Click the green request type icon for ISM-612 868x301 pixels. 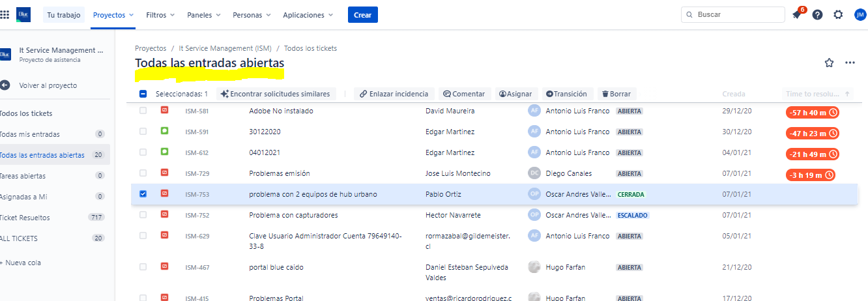(165, 152)
